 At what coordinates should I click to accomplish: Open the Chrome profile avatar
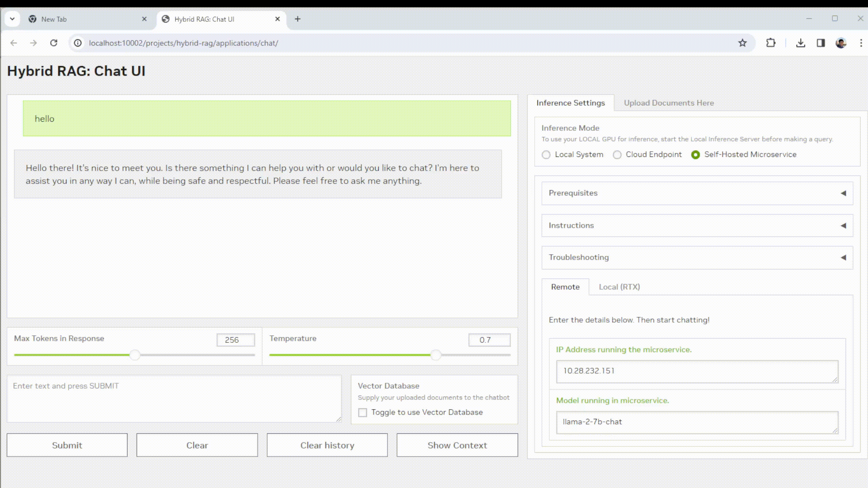pyautogui.click(x=841, y=43)
